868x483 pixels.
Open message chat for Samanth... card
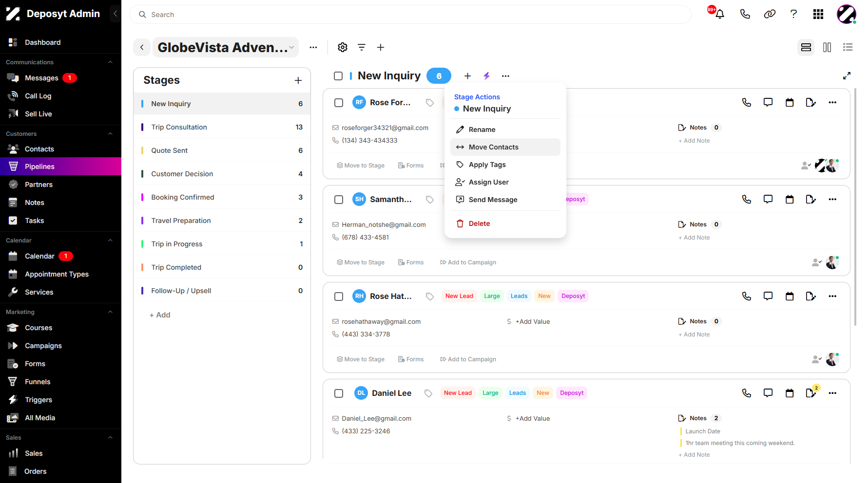768,199
